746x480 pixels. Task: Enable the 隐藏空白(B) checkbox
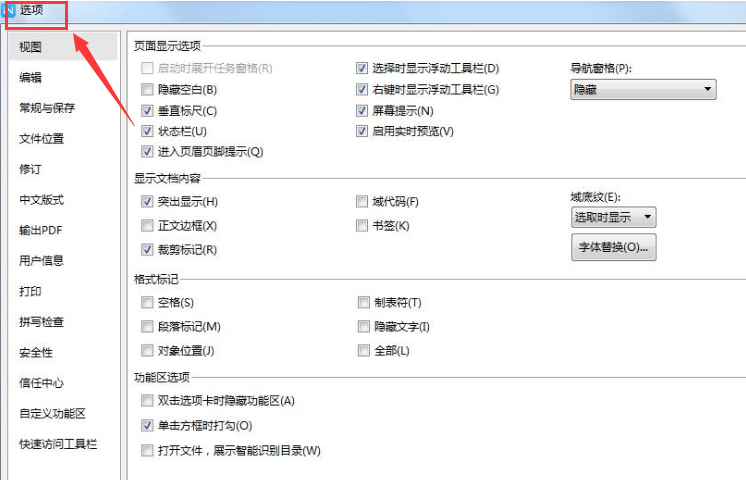147,89
